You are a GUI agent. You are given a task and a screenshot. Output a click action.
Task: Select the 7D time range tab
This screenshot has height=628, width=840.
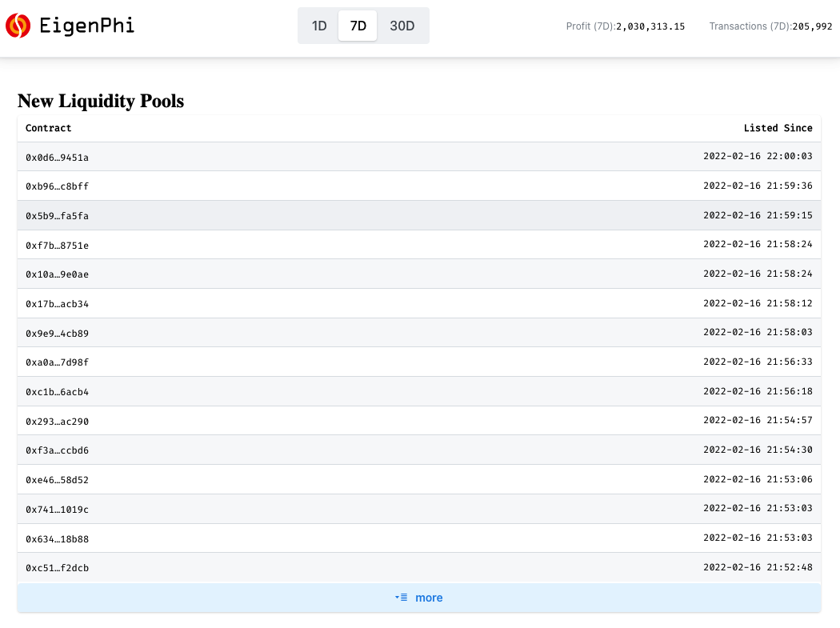coord(358,26)
